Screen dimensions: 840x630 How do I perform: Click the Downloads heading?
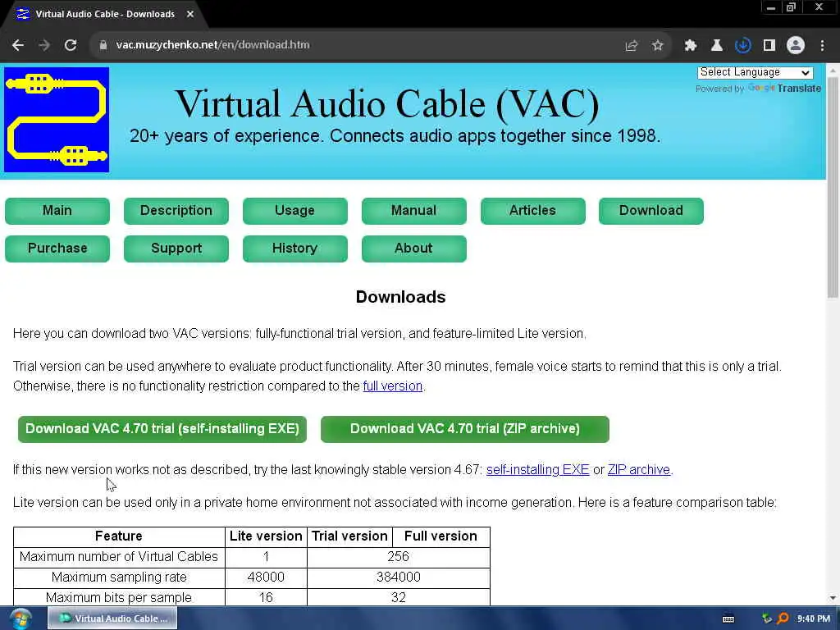tap(400, 297)
